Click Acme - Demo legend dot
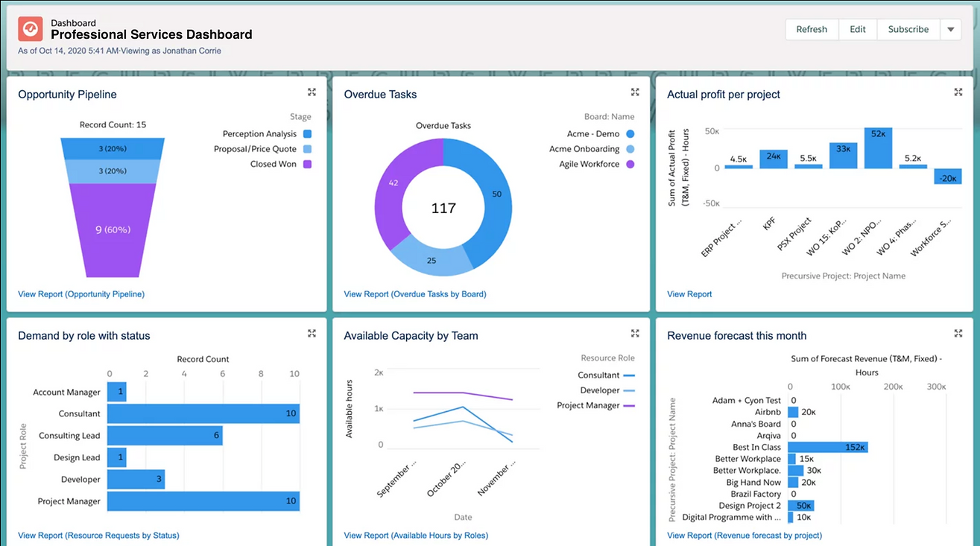This screenshot has width=980, height=546. point(630,134)
